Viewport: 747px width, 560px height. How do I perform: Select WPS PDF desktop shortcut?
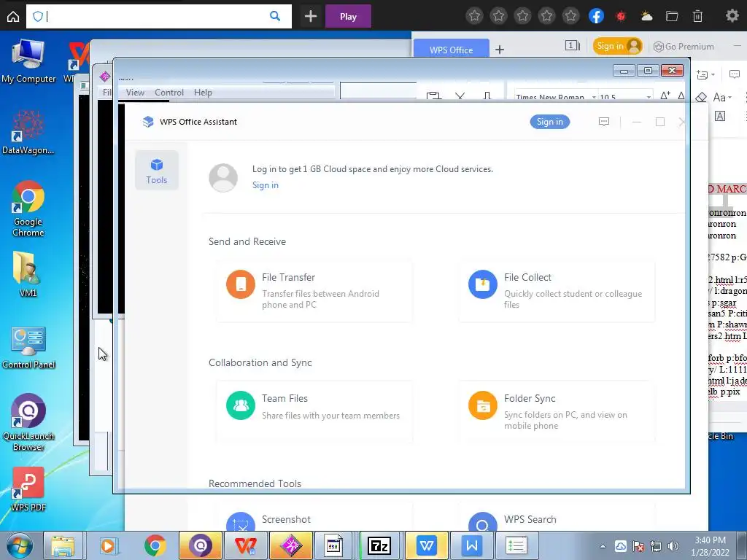[28, 489]
